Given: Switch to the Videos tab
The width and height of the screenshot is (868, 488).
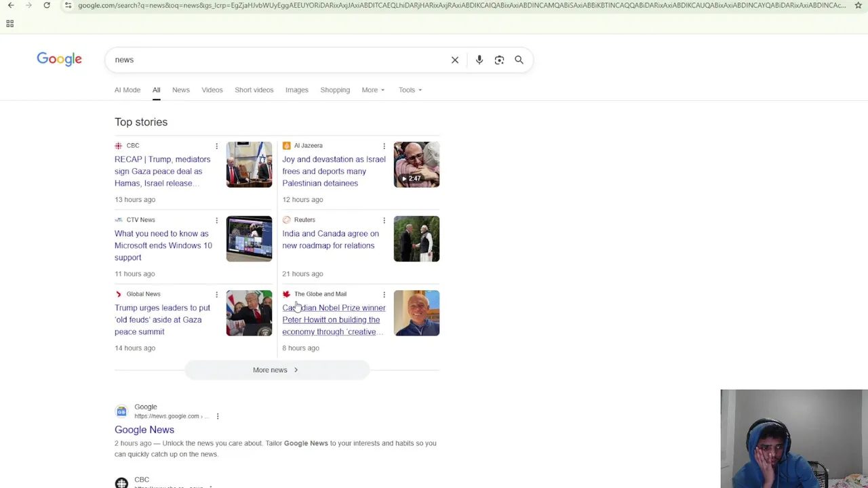Looking at the screenshot, I should [x=212, y=89].
